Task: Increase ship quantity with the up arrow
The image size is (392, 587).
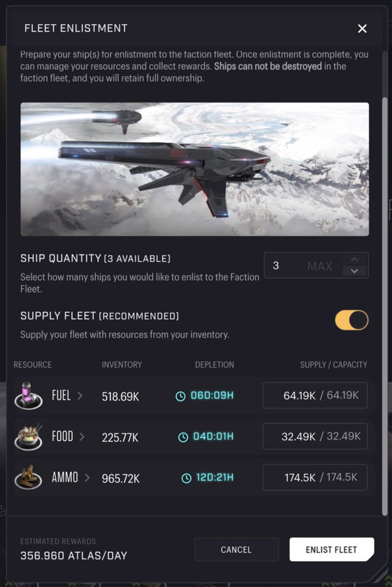Action: click(x=354, y=260)
